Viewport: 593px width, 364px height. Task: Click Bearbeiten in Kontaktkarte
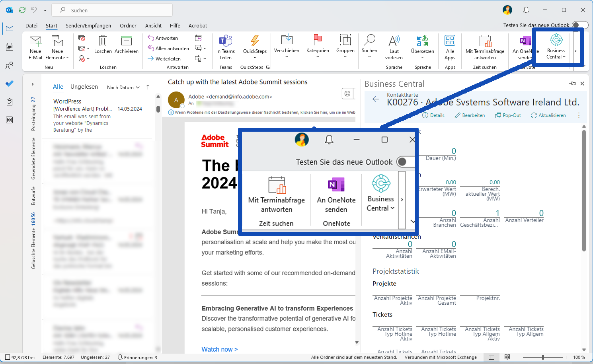[x=470, y=115]
